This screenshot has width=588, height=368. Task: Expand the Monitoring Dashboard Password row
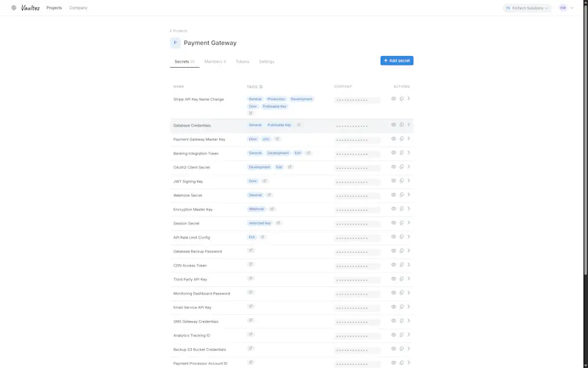point(409,293)
